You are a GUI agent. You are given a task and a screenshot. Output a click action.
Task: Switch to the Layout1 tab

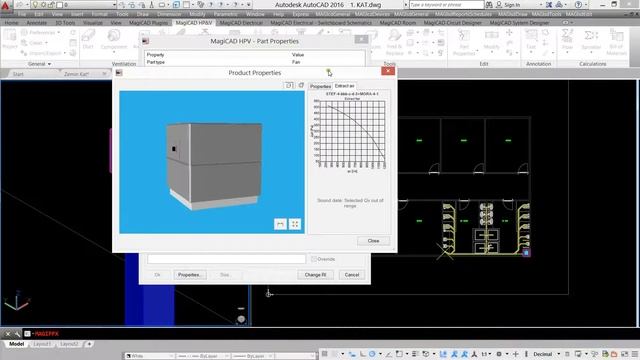pos(42,344)
